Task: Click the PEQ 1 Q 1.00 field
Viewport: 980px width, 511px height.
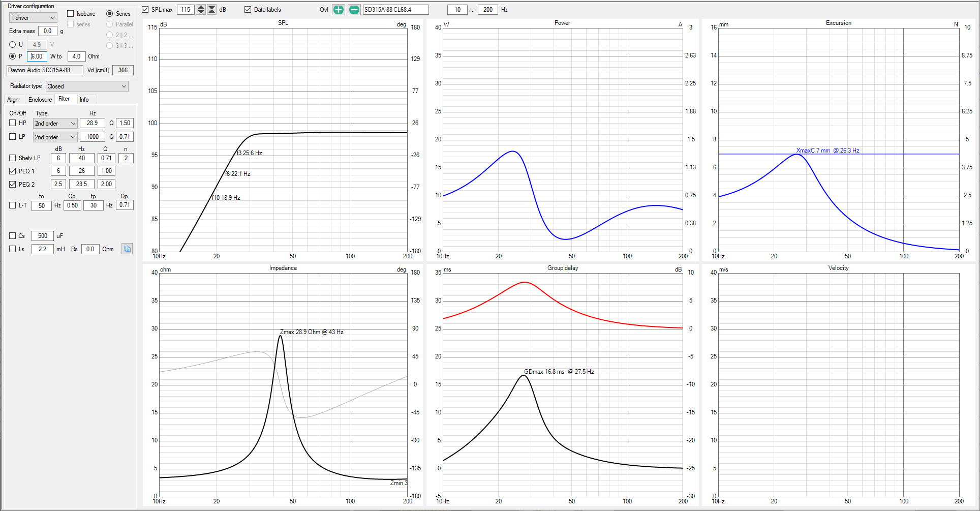Action: click(x=106, y=171)
